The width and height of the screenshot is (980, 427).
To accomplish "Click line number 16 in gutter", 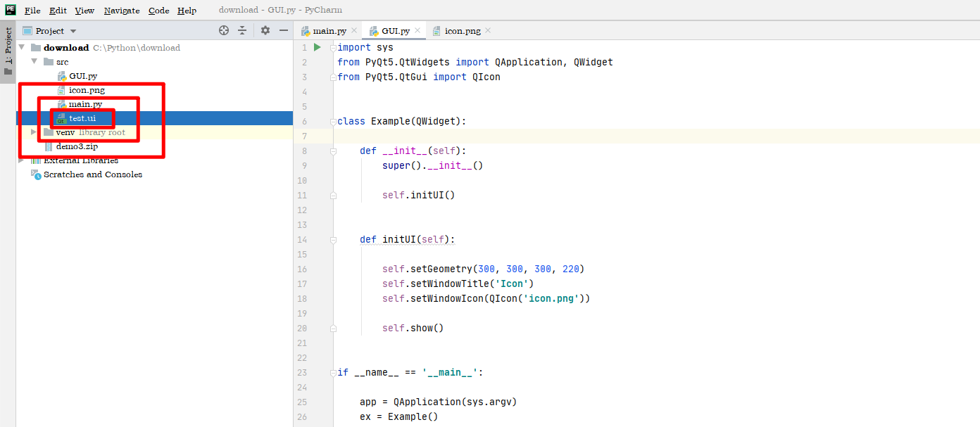I will pos(302,269).
